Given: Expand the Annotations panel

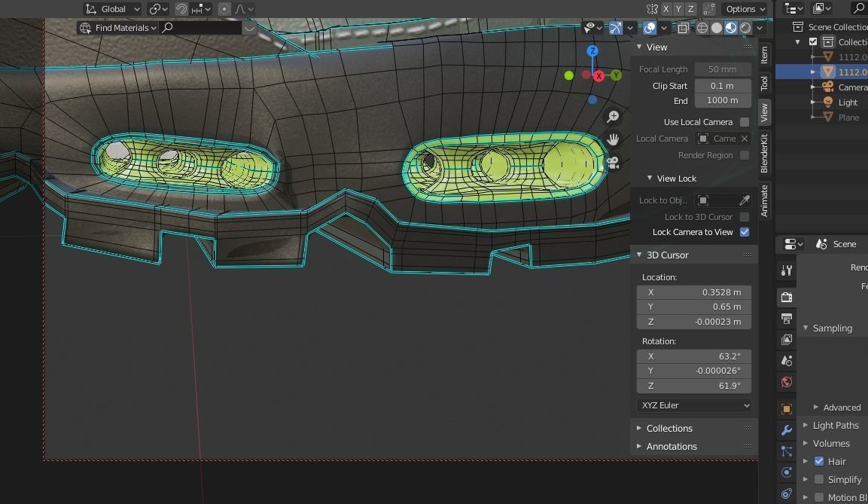Looking at the screenshot, I should [x=639, y=447].
